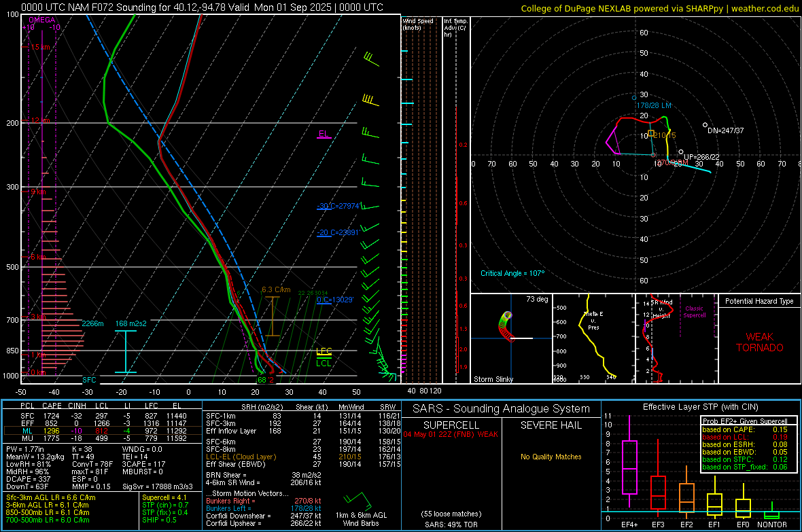
Task: Click the Critical Angle = 107° text
Action: (x=512, y=274)
